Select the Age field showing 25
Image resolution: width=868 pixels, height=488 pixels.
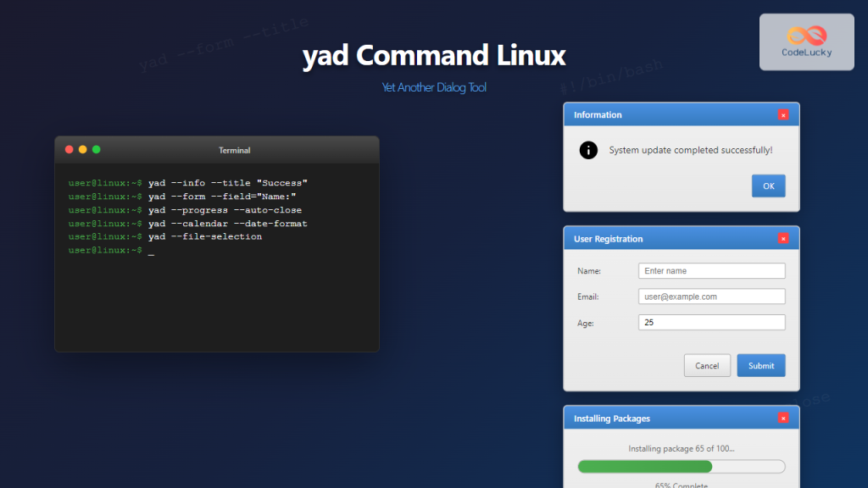coord(711,323)
